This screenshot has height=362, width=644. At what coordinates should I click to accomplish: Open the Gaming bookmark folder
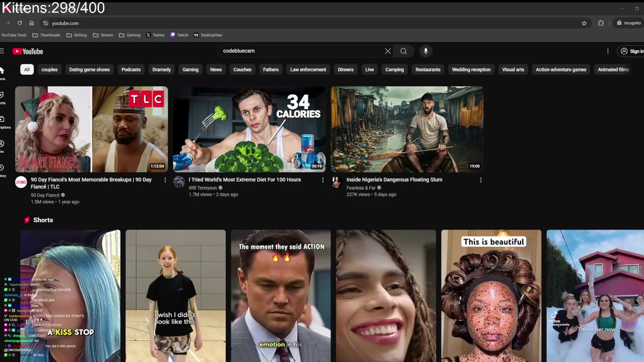click(130, 35)
